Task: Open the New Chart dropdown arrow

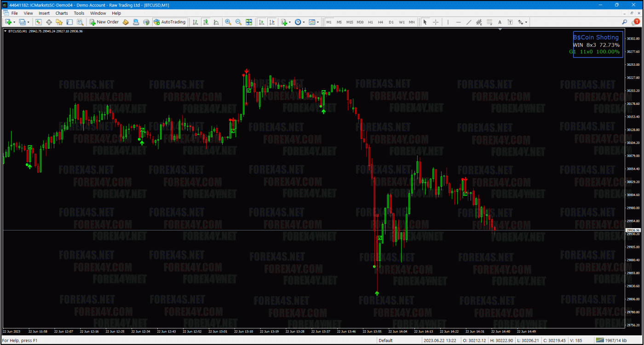Action: click(x=14, y=22)
